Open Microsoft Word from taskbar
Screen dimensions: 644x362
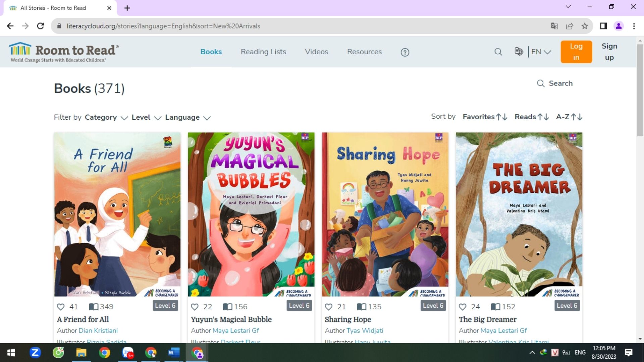(173, 353)
